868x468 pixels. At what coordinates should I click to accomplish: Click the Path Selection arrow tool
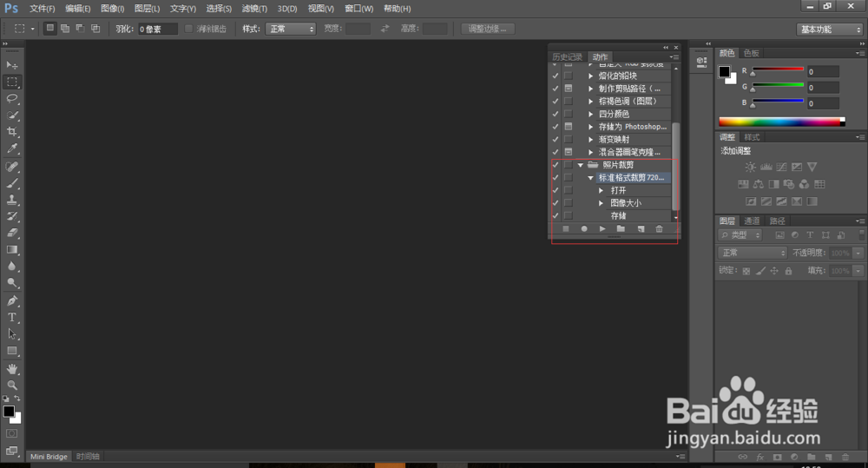tap(11, 334)
